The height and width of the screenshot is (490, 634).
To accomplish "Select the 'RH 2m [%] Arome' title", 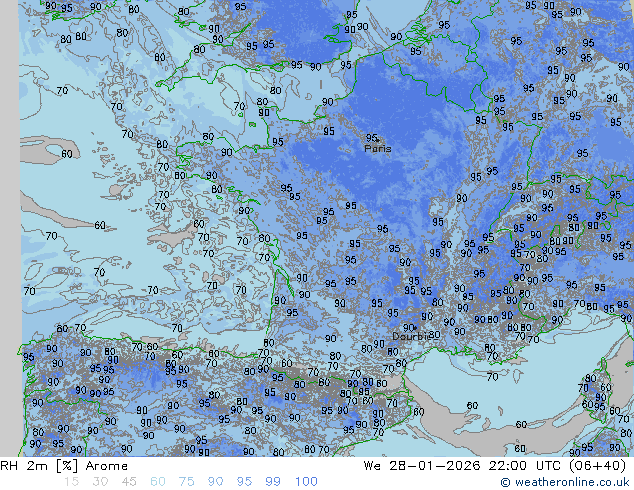I will tap(64, 466).
